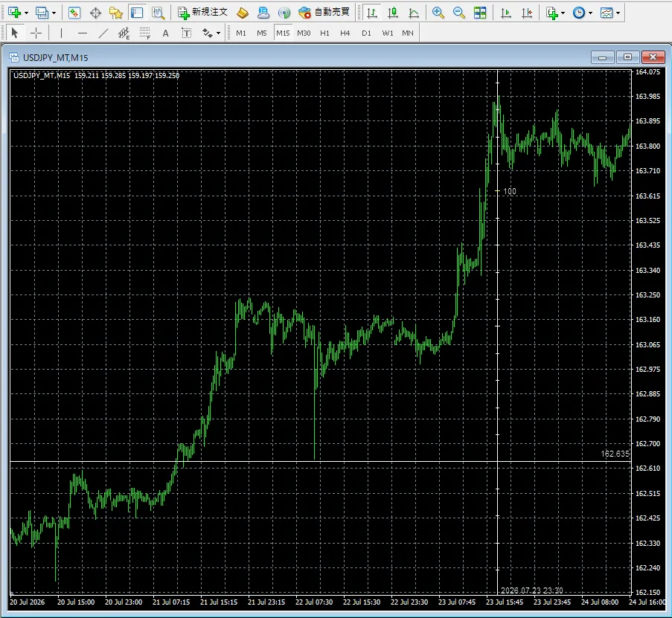Switch to D1 timeframe

coord(366,33)
